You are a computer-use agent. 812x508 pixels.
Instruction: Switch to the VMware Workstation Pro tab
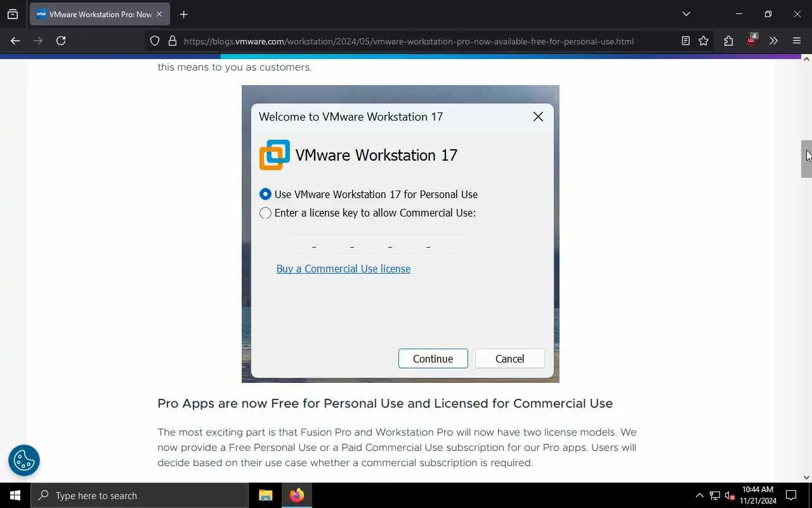[x=100, y=14]
